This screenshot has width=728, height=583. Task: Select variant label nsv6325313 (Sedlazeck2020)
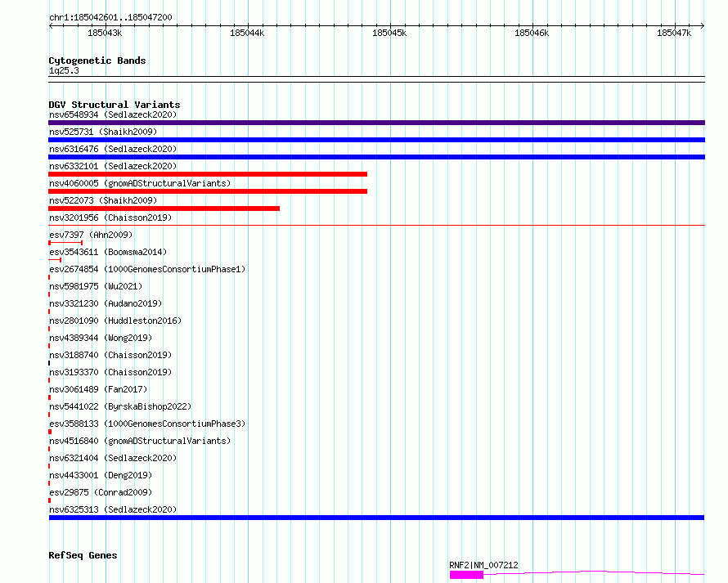(113, 509)
